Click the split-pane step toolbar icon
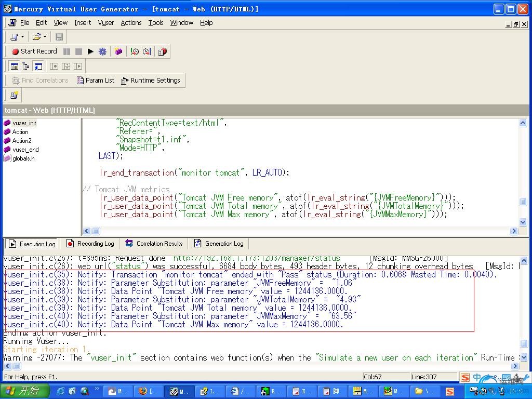This screenshot has height=399, width=532. point(66,66)
